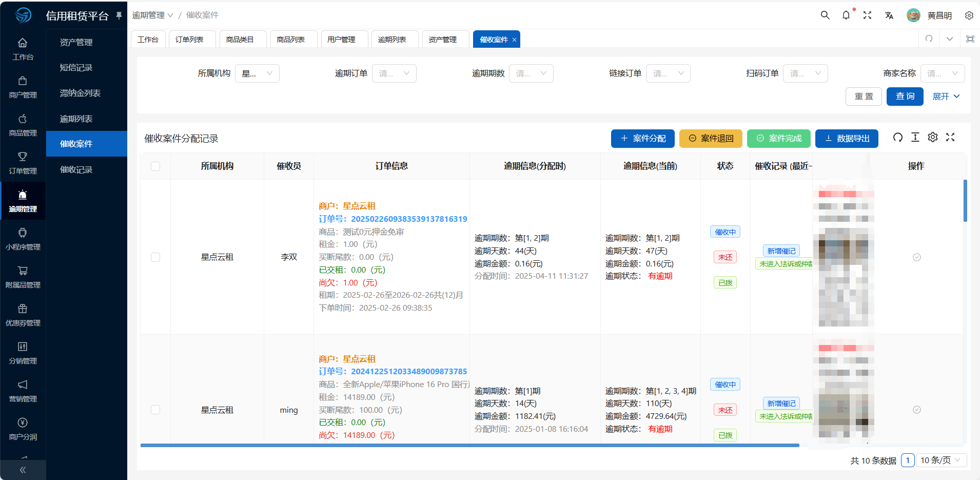This screenshot has height=480, width=980.
Task: Click the 操作 check icon for ming row
Action: coord(917,410)
